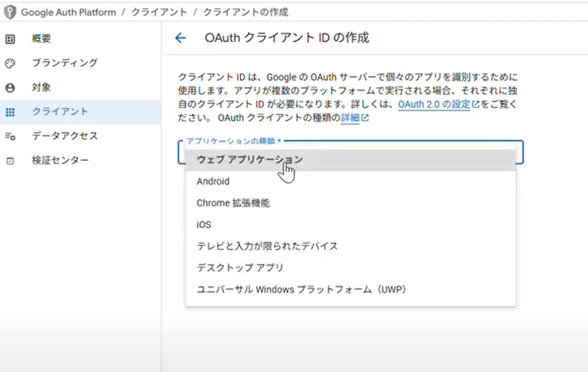Screen dimensions: 588x372
Task: Open データアクセス in the sidebar
Action: [80, 136]
